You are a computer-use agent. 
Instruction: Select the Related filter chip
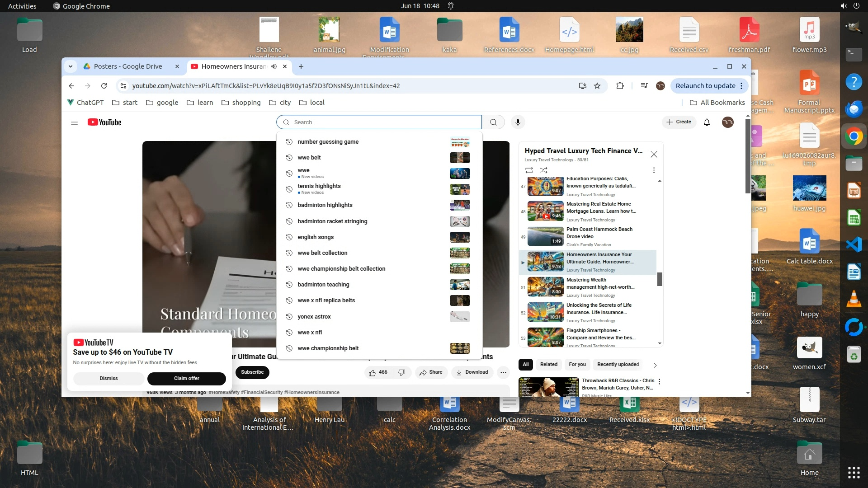[548, 365]
